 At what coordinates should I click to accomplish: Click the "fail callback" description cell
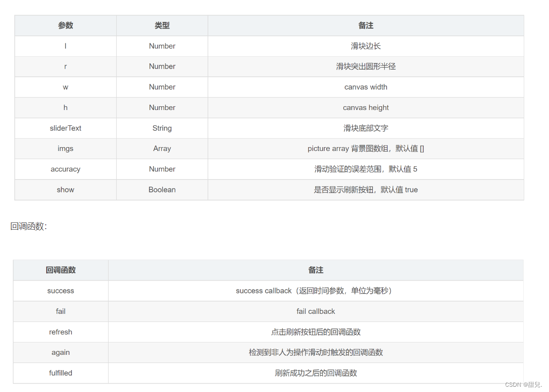click(x=316, y=311)
